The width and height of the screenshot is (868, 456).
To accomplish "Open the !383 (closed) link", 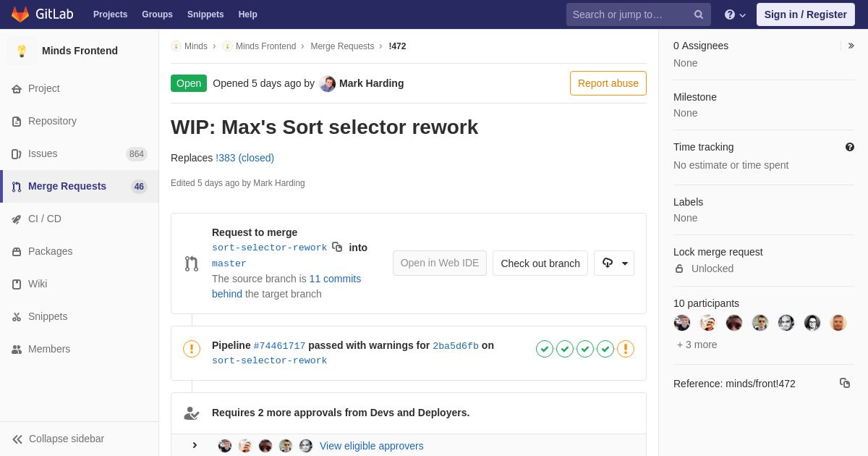I will pos(244,158).
